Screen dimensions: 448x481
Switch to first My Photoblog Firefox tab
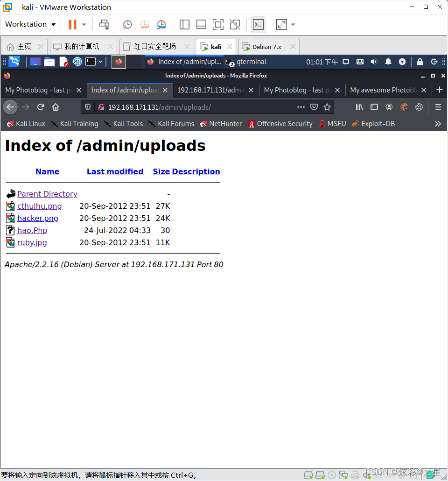coord(39,90)
